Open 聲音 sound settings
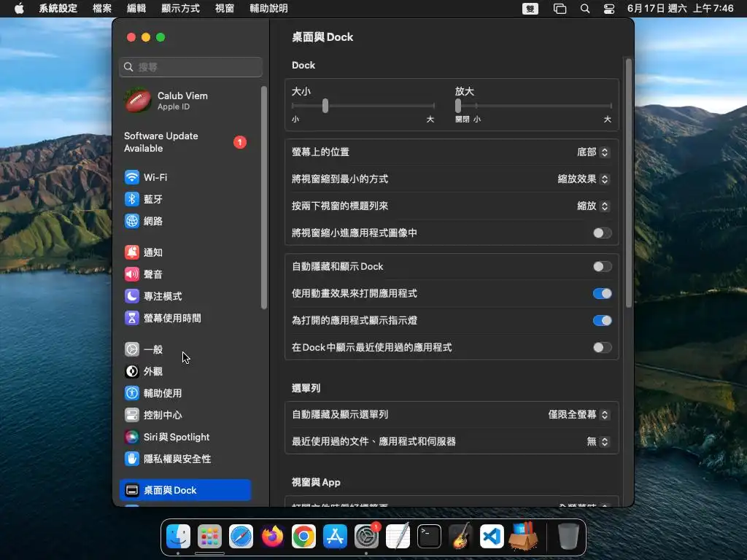The width and height of the screenshot is (747, 560). pyautogui.click(x=186, y=274)
